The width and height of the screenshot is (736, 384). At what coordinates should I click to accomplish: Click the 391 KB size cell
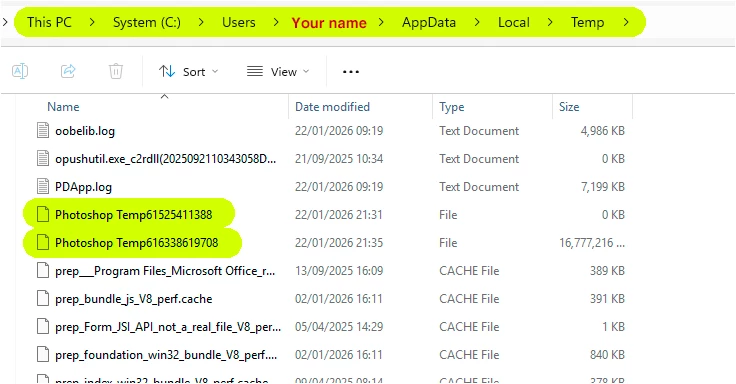pos(607,299)
